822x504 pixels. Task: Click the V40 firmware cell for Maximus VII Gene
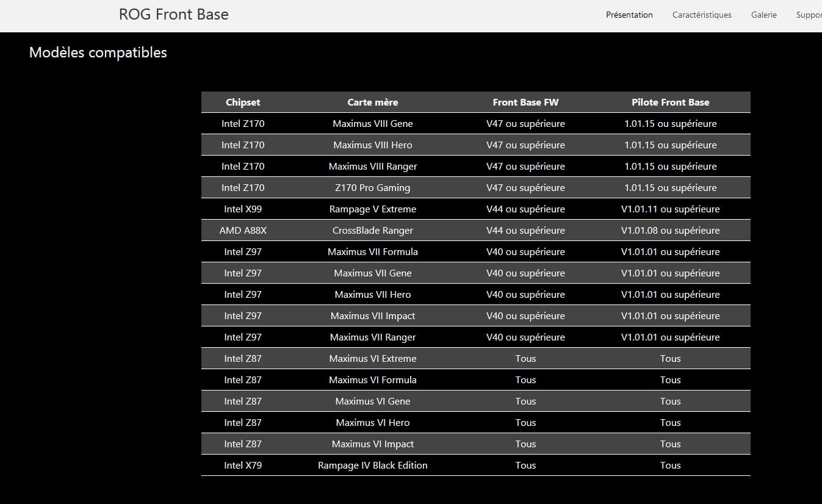(x=525, y=273)
